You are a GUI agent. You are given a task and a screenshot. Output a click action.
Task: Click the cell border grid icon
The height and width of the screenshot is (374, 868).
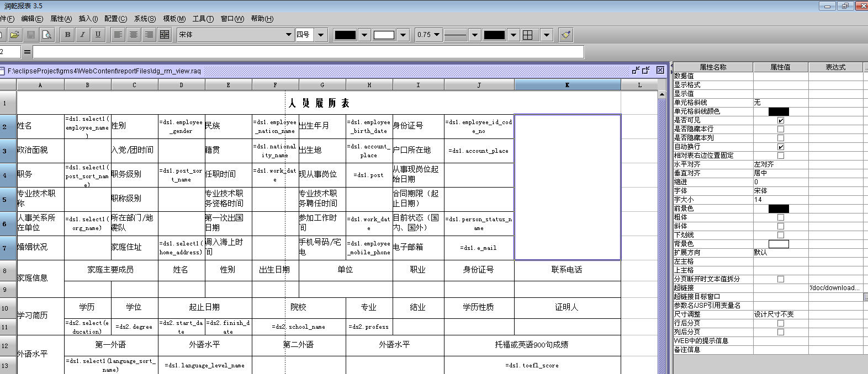click(528, 35)
